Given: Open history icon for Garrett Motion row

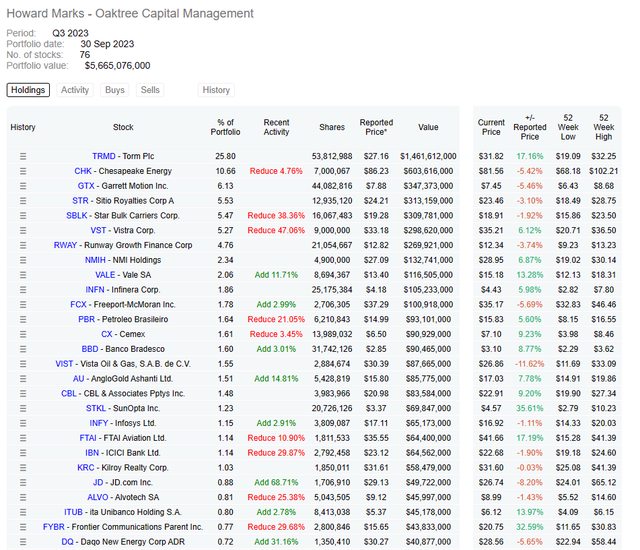Looking at the screenshot, I should 23,186.
